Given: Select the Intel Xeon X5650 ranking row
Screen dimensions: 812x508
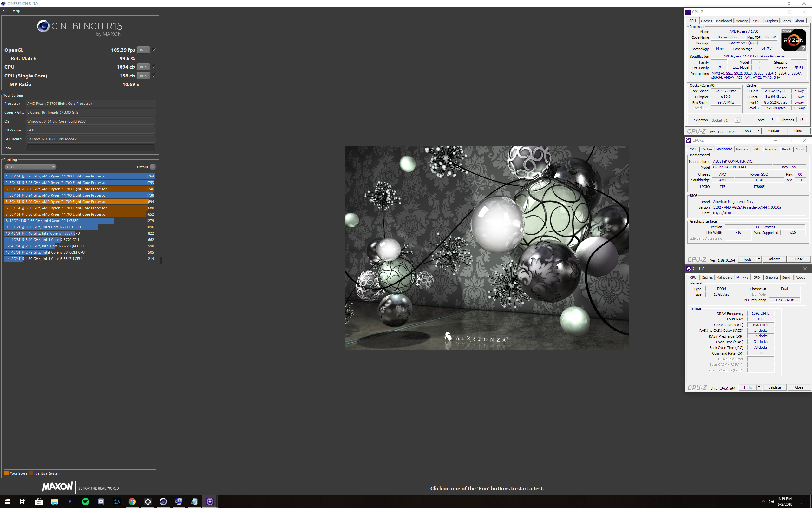Looking at the screenshot, I should pyautogui.click(x=80, y=221).
